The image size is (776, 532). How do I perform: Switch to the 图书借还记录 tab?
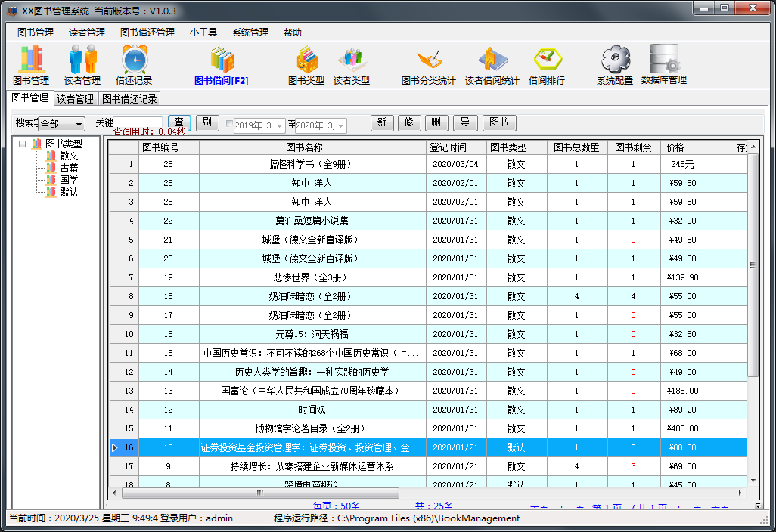pos(129,99)
